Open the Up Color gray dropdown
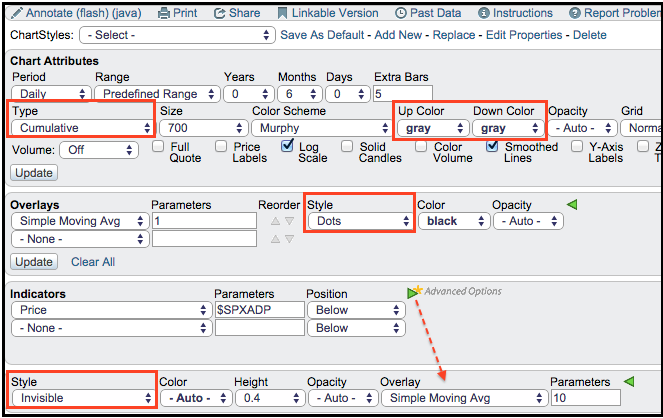The image size is (663, 418). tap(432, 128)
